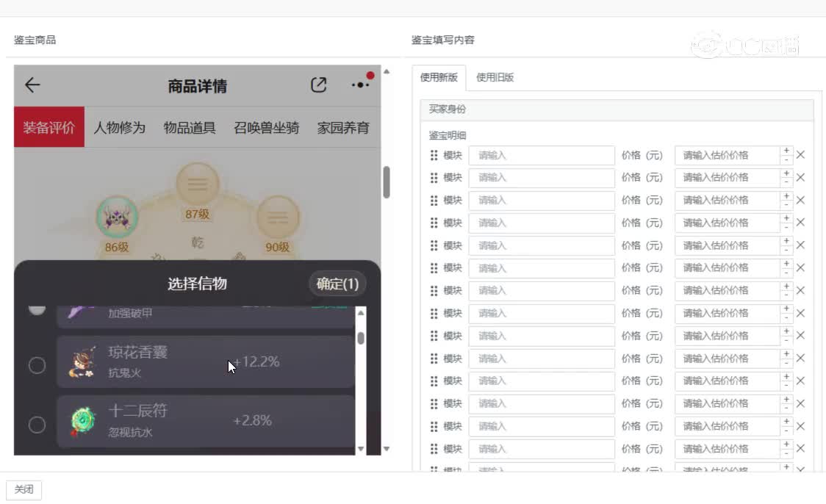Grab drag handle of first 模块 row
The image size is (826, 504).
[434, 155]
